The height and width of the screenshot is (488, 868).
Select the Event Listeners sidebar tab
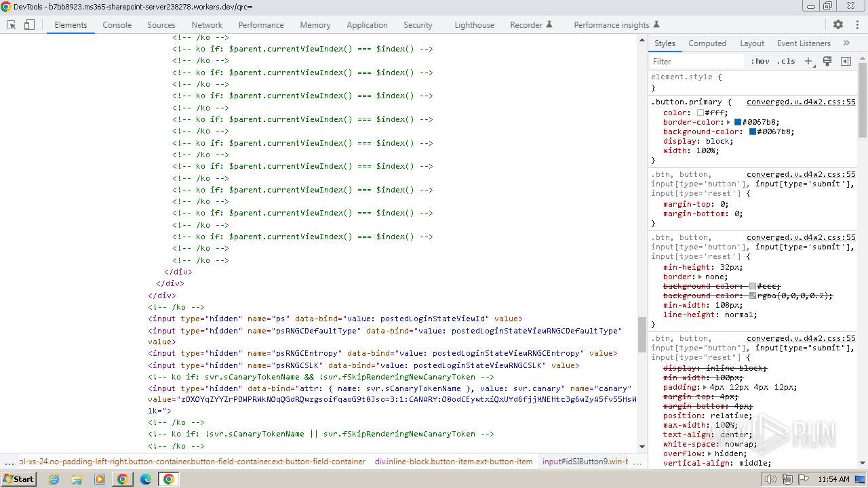coord(804,43)
